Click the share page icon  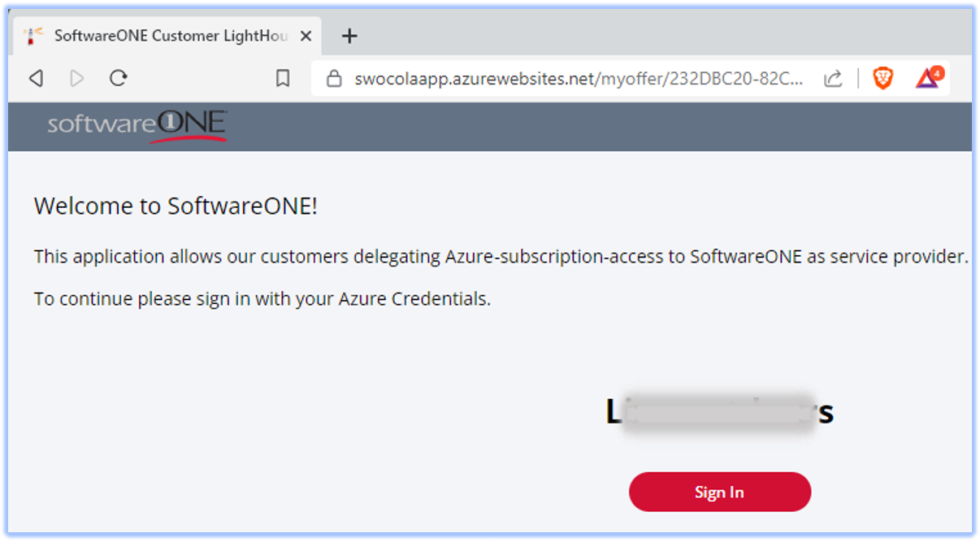(833, 78)
